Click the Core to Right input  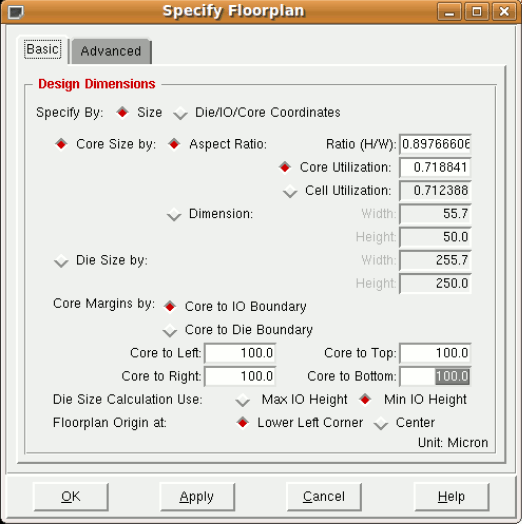[240, 376]
